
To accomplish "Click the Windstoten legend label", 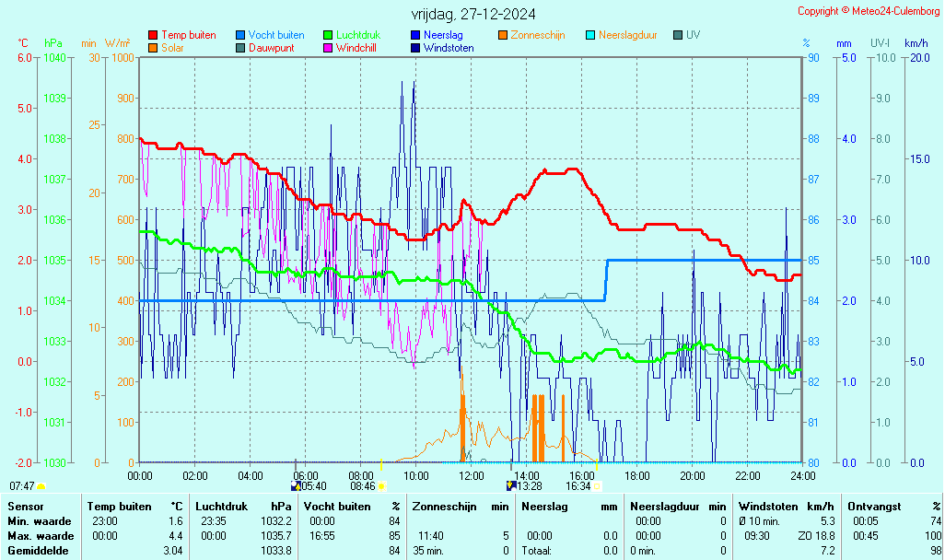I will point(449,48).
